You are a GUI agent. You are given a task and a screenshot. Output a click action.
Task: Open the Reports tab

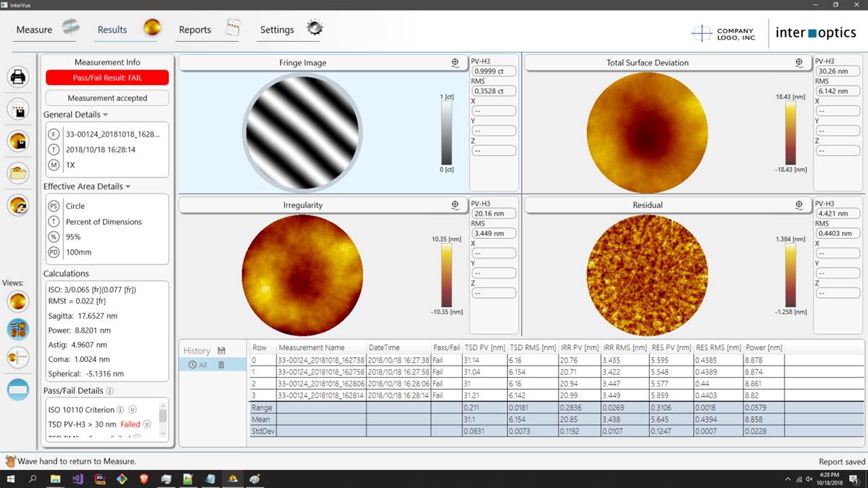195,30
